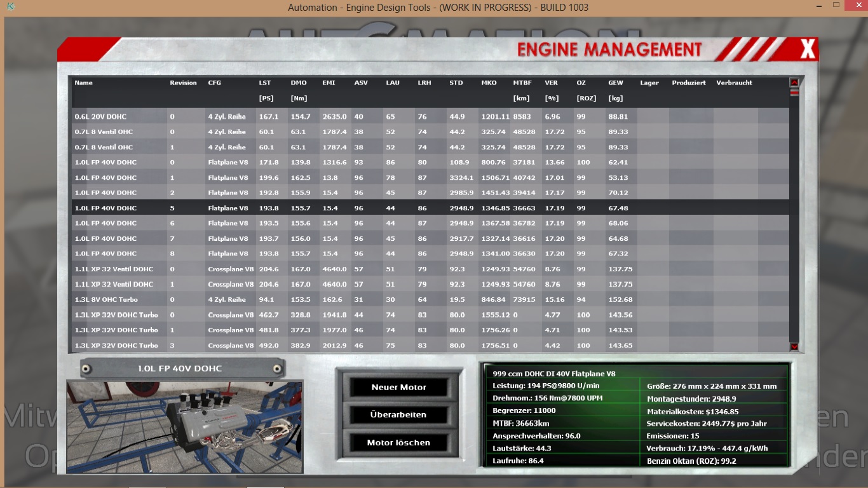Viewport: 868px width, 488px height.
Task: Click the Motor löschen button
Action: click(x=399, y=442)
